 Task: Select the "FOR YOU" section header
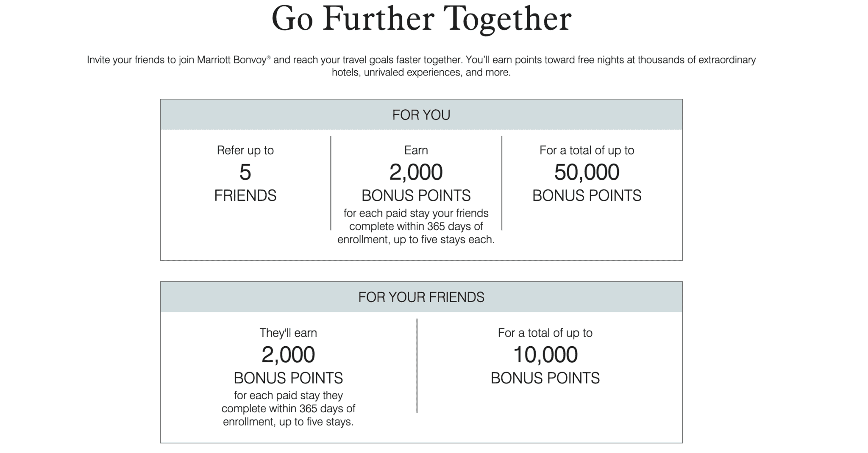(421, 115)
